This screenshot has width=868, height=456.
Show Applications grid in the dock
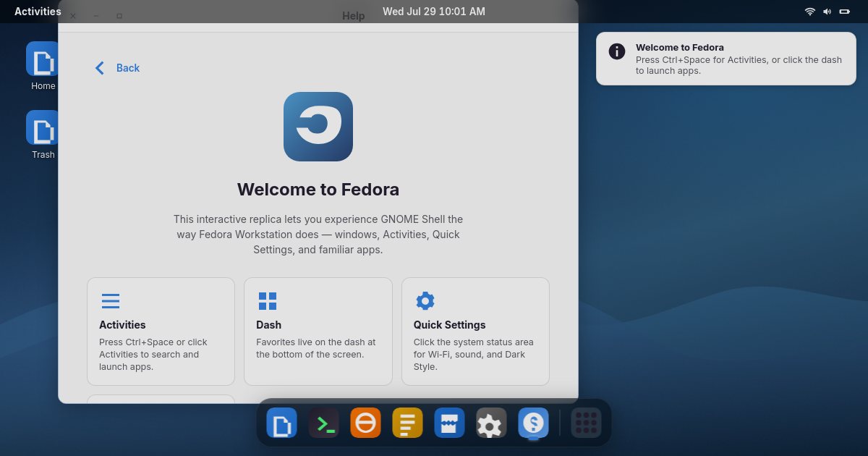click(586, 423)
